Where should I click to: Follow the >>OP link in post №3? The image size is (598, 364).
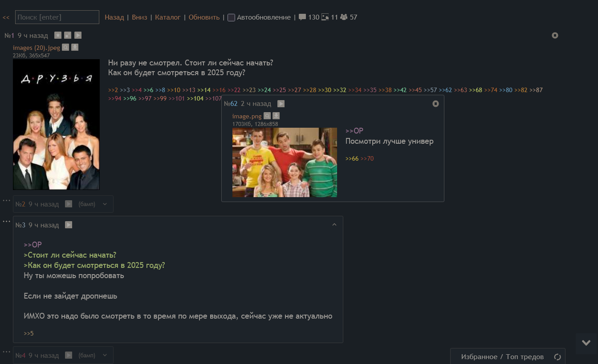[x=33, y=245]
